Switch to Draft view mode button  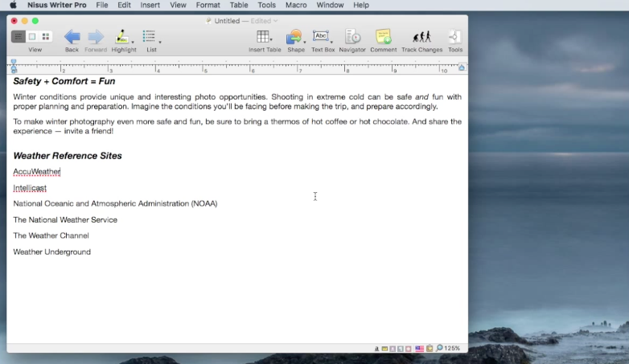pyautogui.click(x=18, y=36)
